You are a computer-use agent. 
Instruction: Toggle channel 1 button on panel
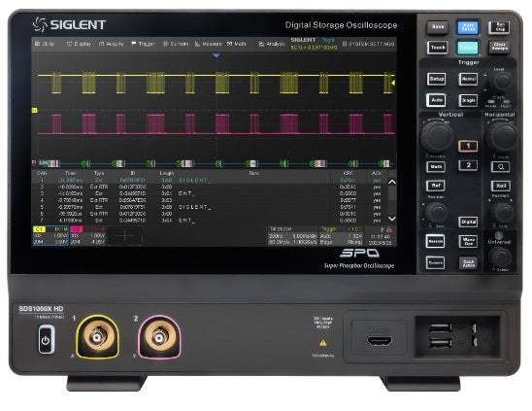click(x=468, y=146)
